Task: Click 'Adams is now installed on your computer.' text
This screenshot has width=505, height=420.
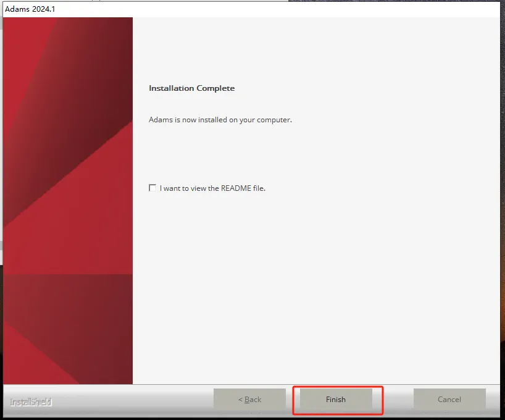Action: [220, 120]
